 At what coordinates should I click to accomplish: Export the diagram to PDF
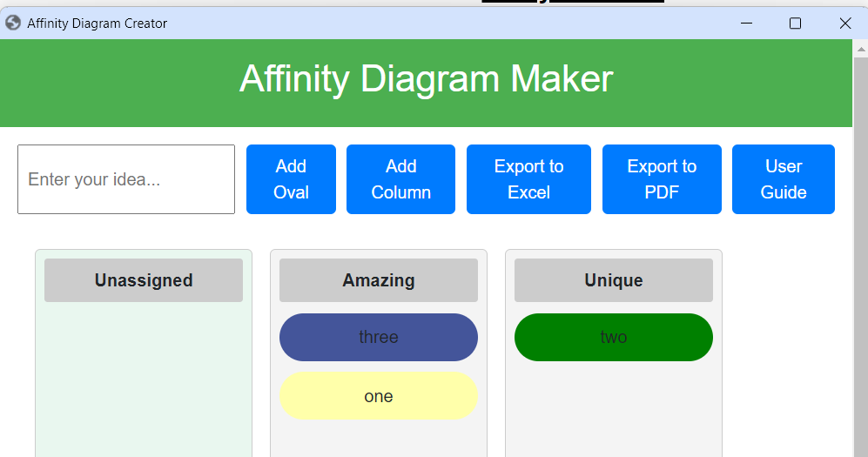coord(662,179)
